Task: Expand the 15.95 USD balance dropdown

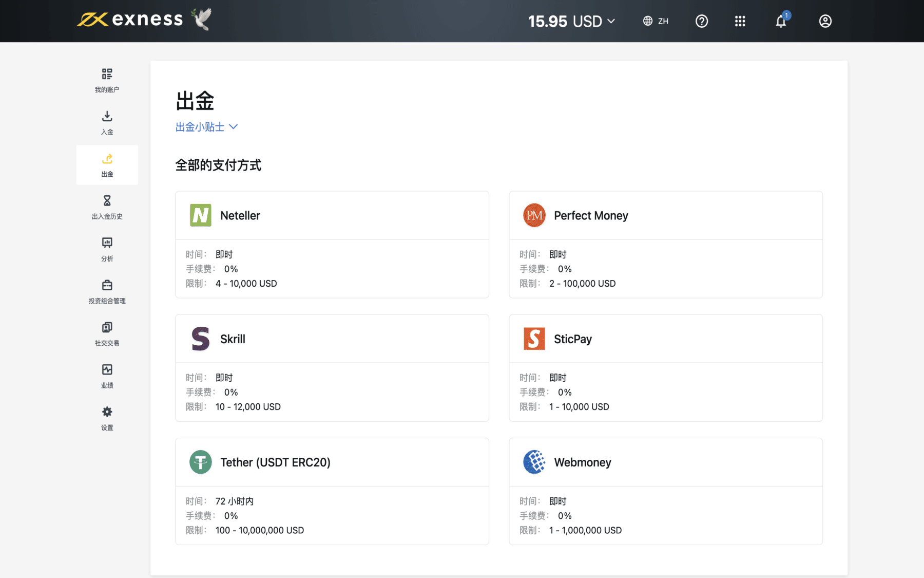Action: [x=571, y=21]
